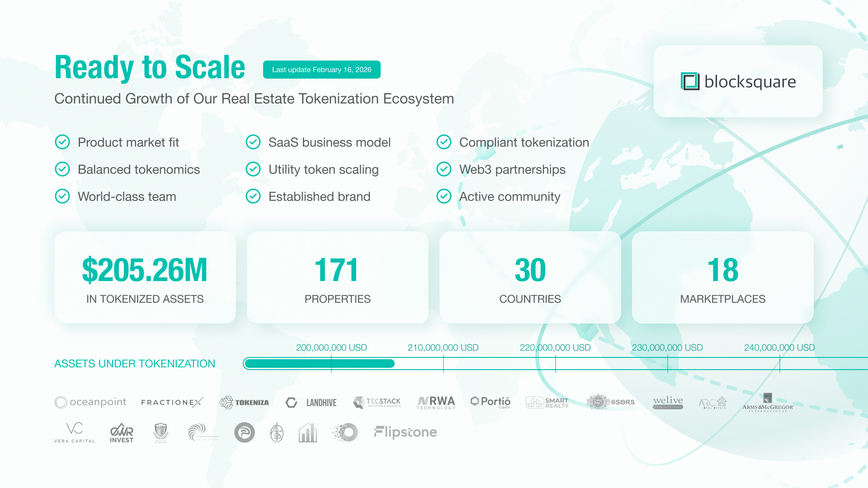Click the RWA Technology logo
The width and height of the screenshot is (868, 488).
click(436, 402)
